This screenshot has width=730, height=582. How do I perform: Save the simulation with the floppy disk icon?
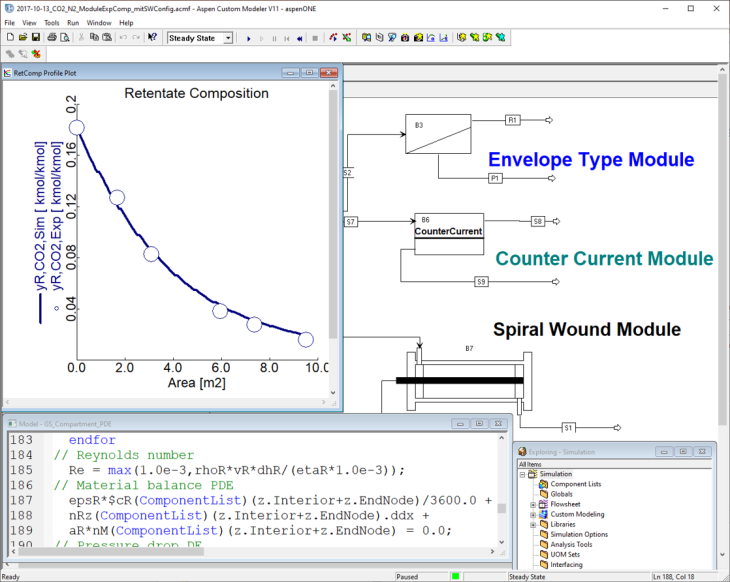[35, 38]
